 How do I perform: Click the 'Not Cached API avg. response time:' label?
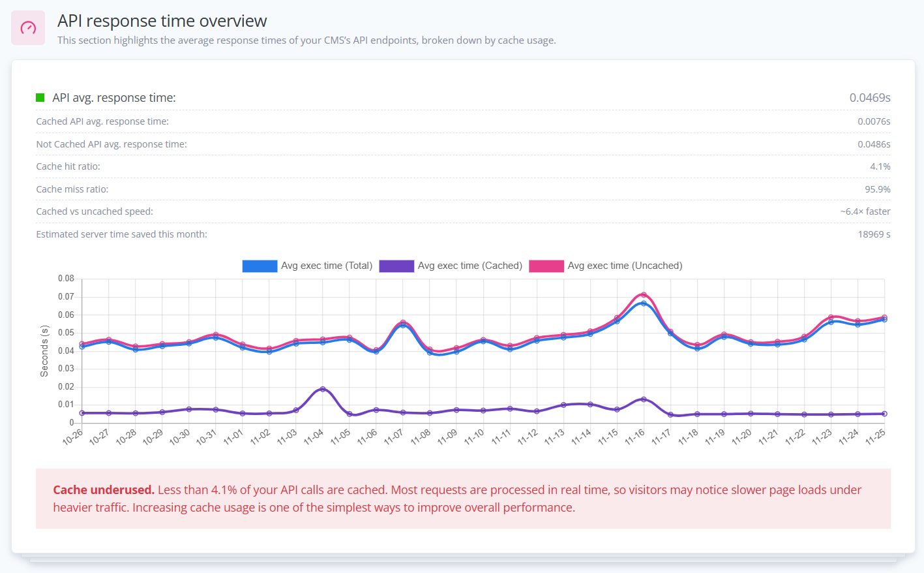112,144
